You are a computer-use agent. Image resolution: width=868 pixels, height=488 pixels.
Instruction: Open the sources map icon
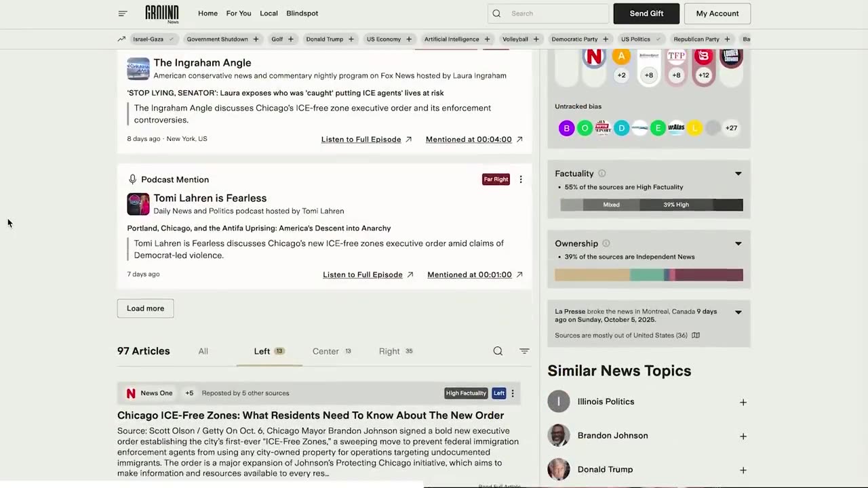(x=696, y=335)
